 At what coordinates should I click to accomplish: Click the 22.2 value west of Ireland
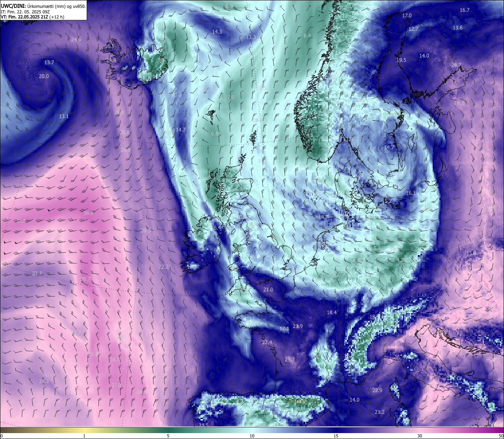pyautogui.click(x=163, y=267)
